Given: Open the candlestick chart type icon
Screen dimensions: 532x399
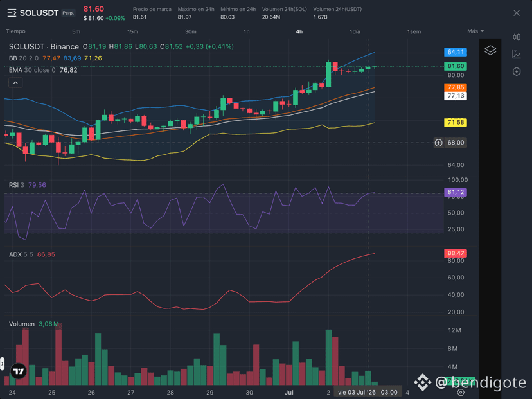Looking at the screenshot, I should [x=517, y=37].
